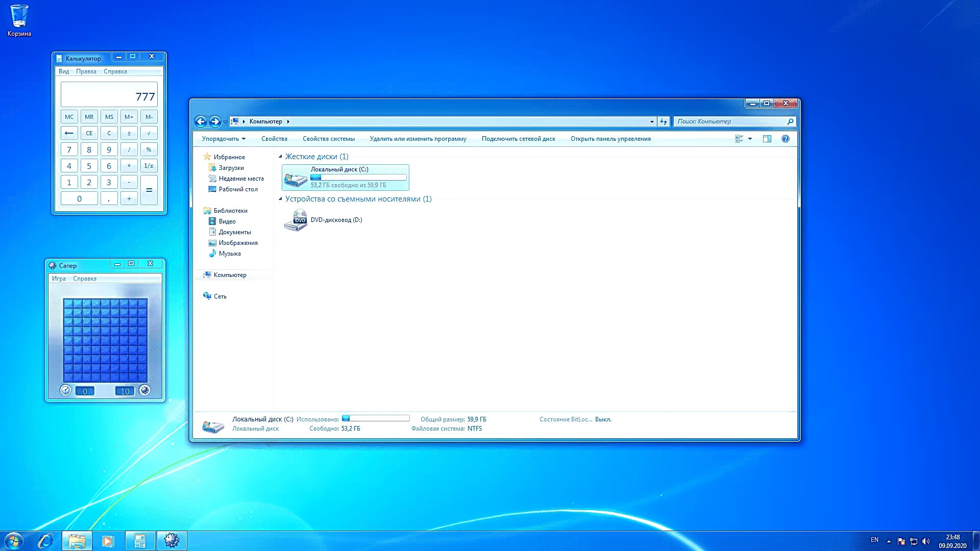Click the square root key in Calculator

coord(149,133)
